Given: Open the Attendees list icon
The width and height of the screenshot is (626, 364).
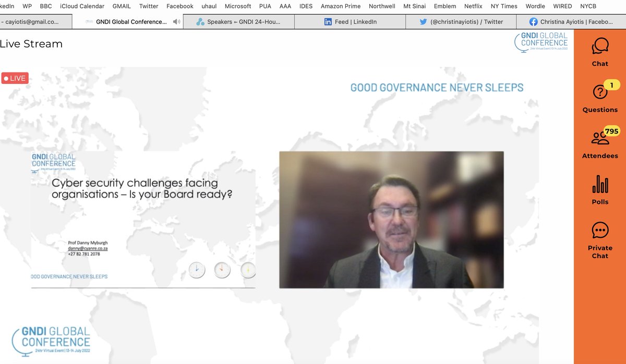Looking at the screenshot, I should point(600,138).
